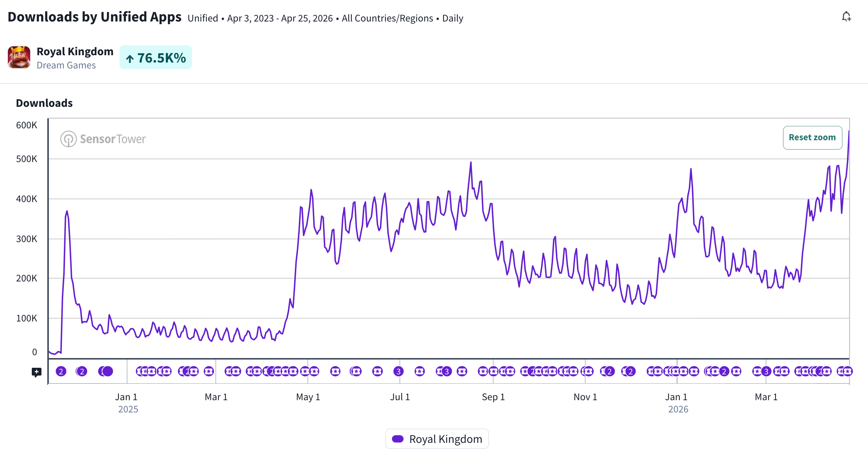Click the star ticket marker right after Jul 1
The width and height of the screenshot is (868, 465).
coord(419,371)
